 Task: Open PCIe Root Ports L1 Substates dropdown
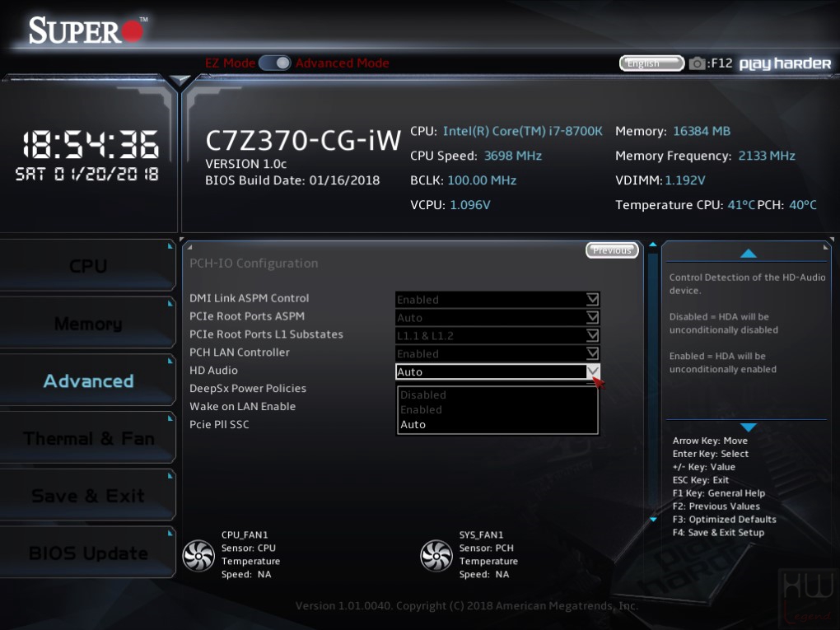(497, 336)
